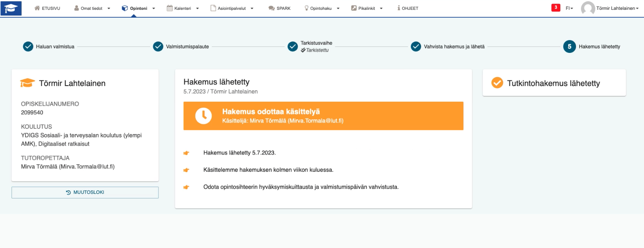Go to the Valmistumispalaute step label

187,47
